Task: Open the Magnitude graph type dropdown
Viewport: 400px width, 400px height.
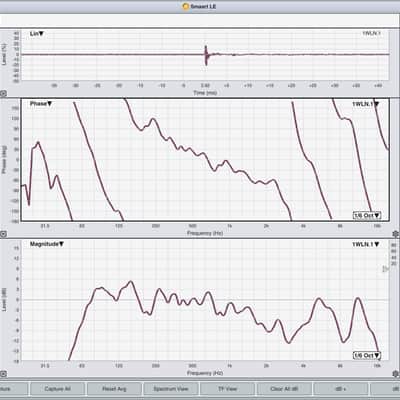Action: click(x=47, y=244)
